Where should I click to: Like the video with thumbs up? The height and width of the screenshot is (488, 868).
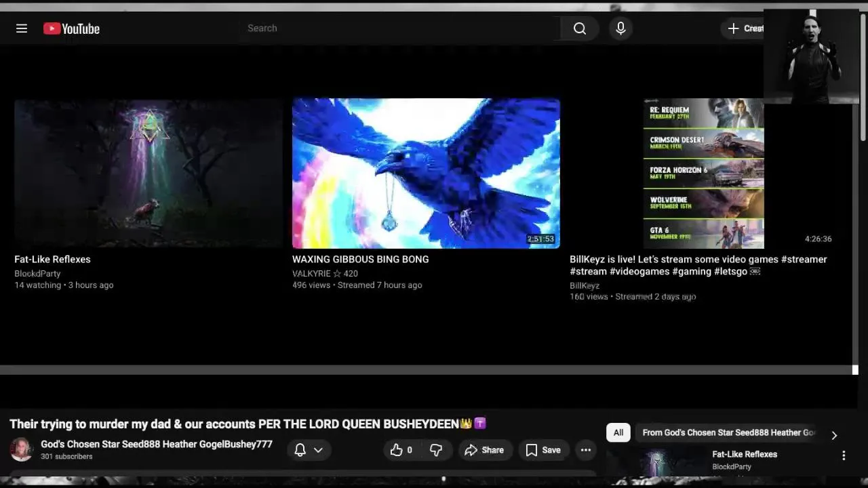[401, 450]
